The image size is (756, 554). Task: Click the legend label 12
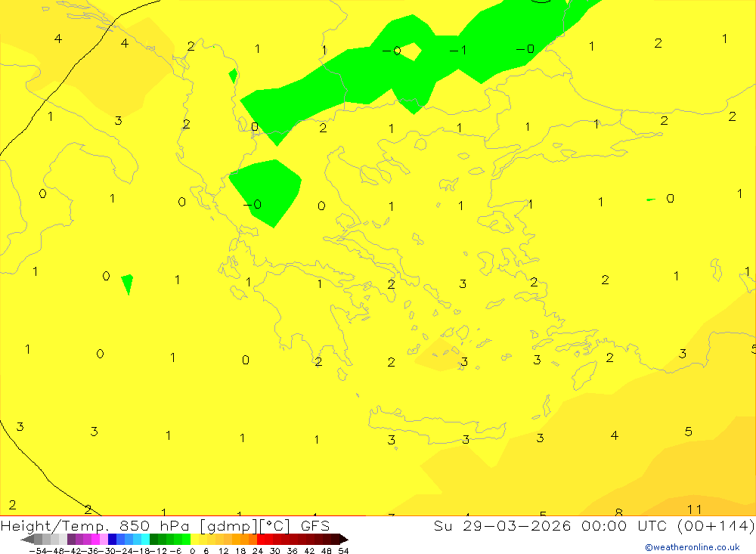click(223, 551)
